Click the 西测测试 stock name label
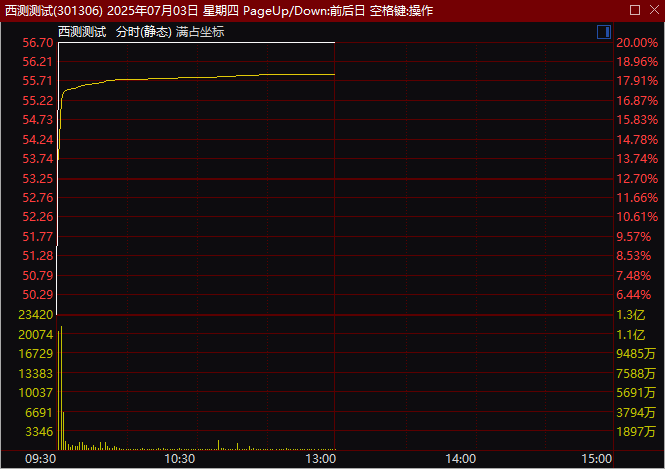Viewport: 665px width, 469px height. [x=82, y=32]
